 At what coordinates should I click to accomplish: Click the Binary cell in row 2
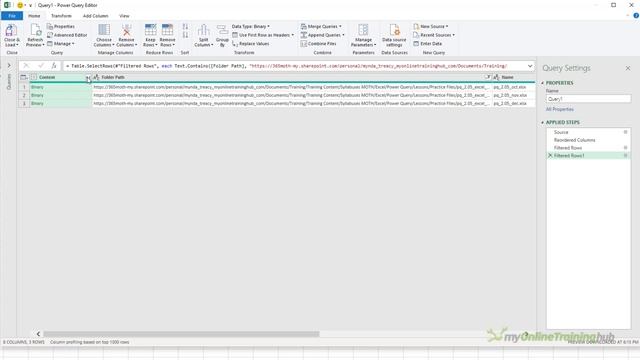click(60, 95)
